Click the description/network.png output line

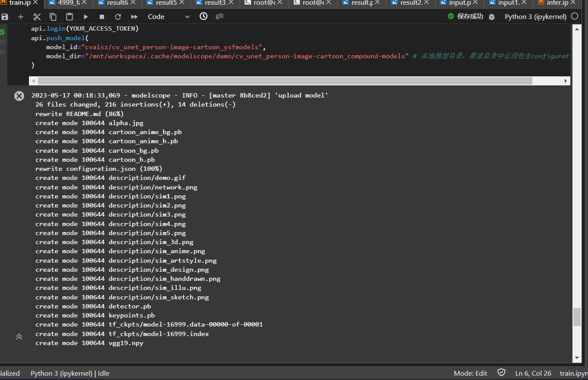pos(116,187)
